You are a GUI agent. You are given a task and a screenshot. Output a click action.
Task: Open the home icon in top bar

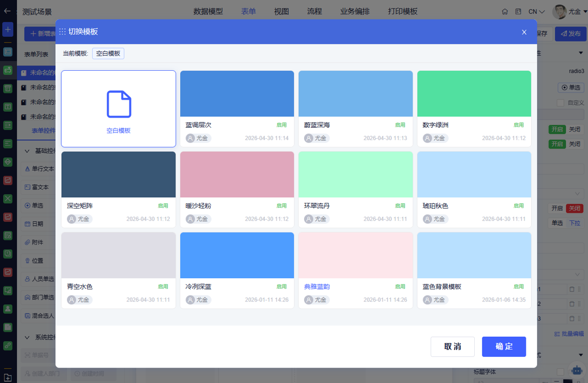point(505,12)
